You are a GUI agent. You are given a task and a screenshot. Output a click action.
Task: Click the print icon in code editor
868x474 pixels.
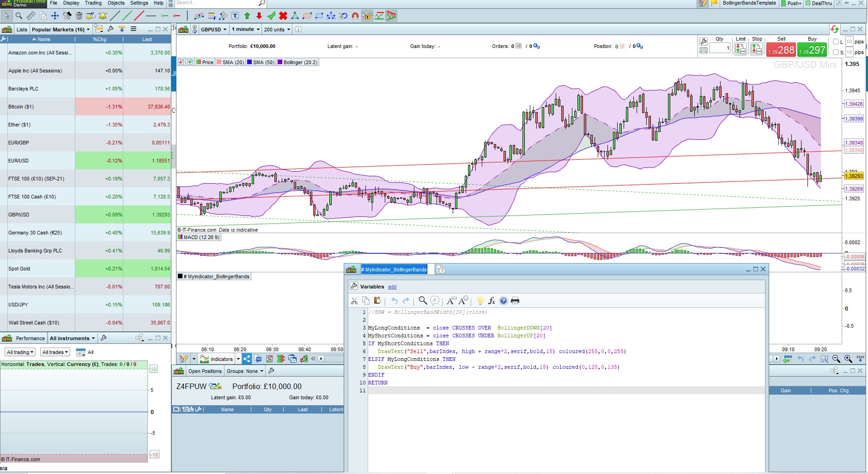pos(515,301)
